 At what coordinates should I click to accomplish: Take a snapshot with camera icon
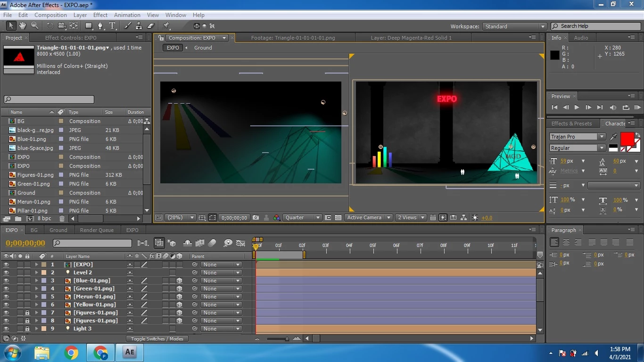pyautogui.click(x=256, y=218)
